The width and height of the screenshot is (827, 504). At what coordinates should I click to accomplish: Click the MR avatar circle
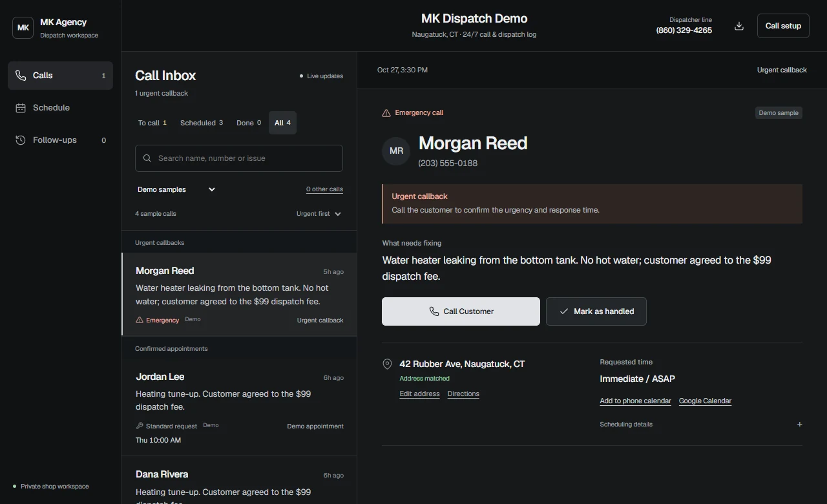pyautogui.click(x=396, y=151)
